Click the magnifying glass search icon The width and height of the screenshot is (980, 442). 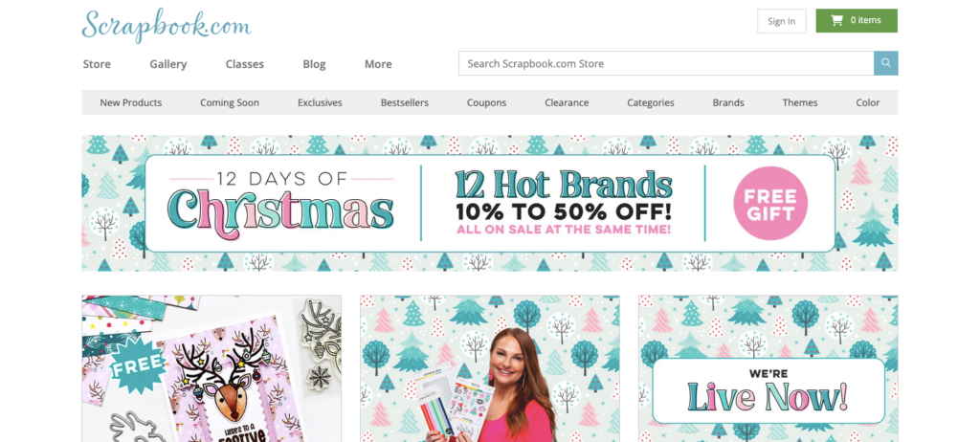(x=885, y=63)
